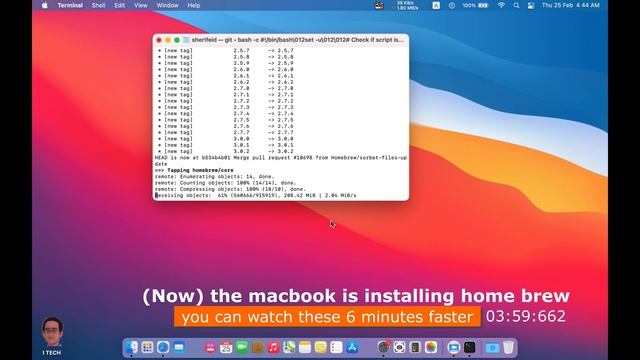Open Trash from the Dock
The height and width of the screenshot is (360, 640).
click(508, 347)
